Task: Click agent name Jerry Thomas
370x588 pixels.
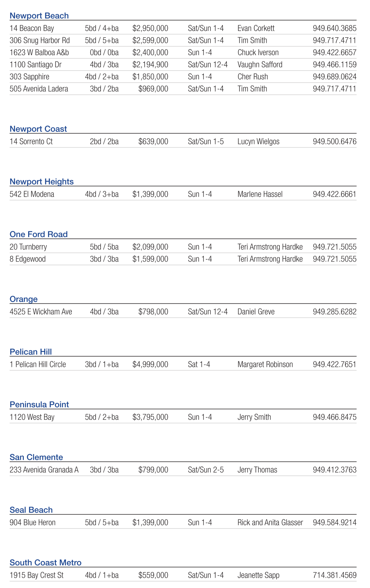Action: 257,470
